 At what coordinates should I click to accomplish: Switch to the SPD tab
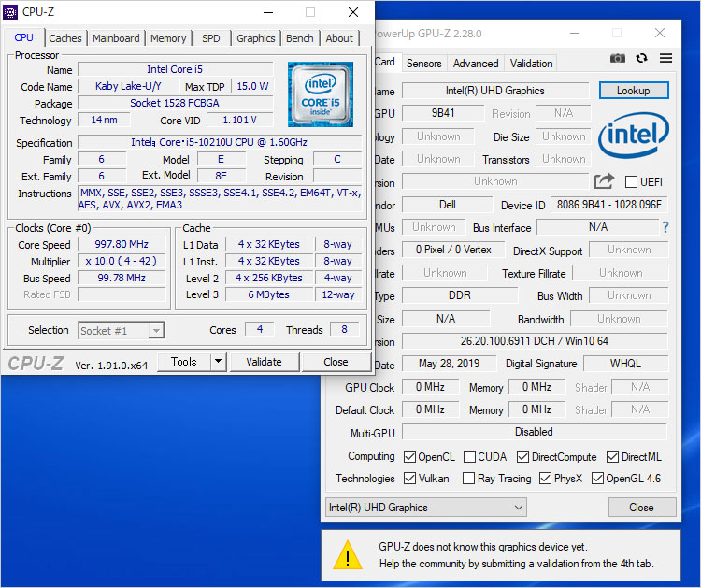211,38
